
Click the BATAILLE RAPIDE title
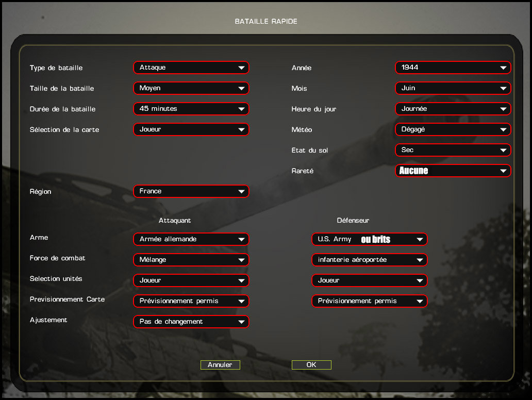pyautogui.click(x=266, y=21)
